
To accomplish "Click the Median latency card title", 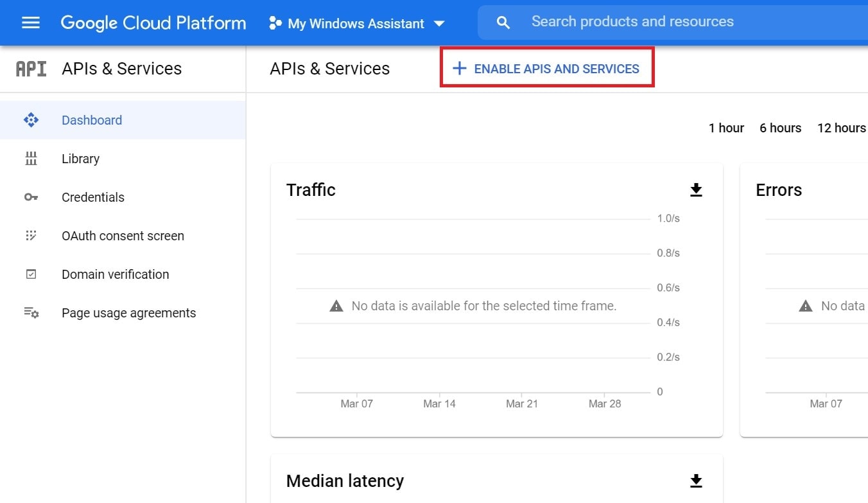I will click(345, 481).
